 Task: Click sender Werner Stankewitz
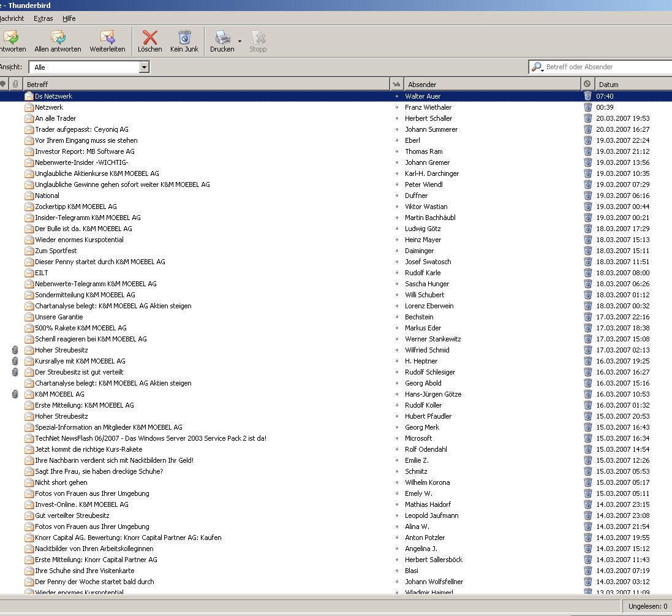[433, 339]
